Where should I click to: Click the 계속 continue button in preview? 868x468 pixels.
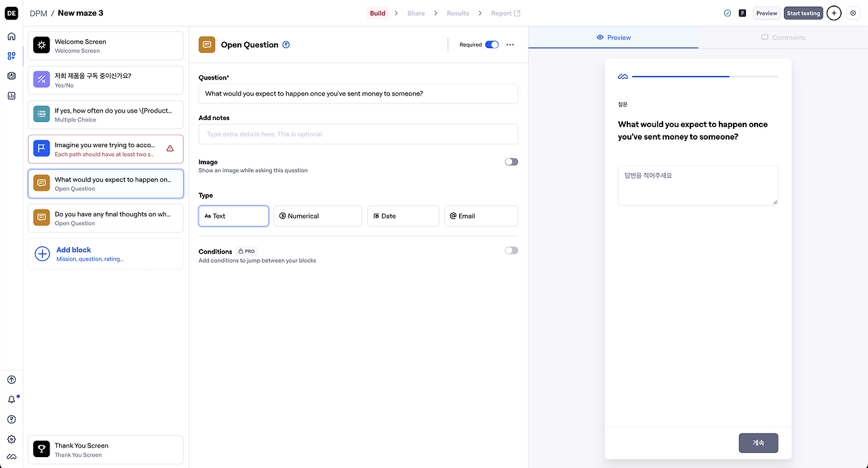(758, 443)
